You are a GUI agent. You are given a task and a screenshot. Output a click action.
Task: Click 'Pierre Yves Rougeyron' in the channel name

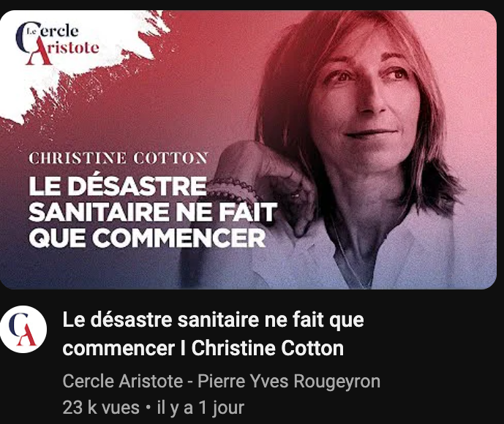point(289,382)
